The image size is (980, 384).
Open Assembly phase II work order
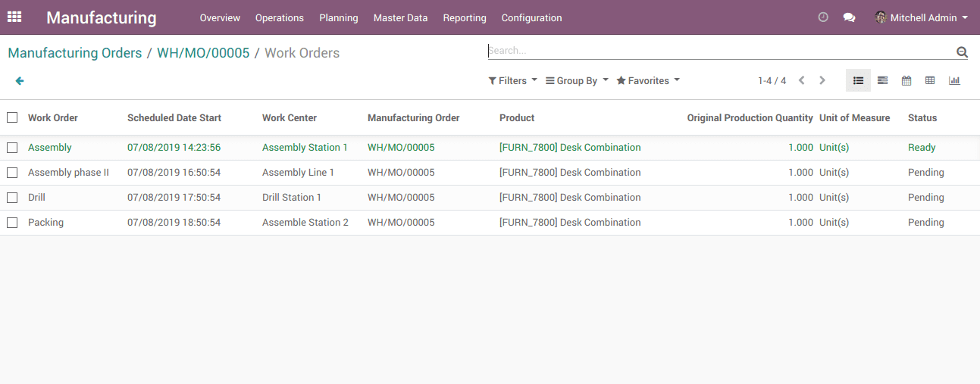point(68,173)
